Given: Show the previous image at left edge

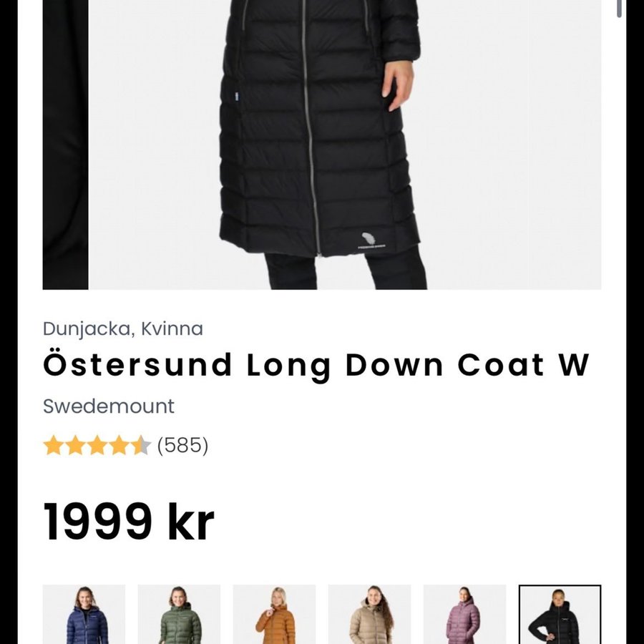Looking at the screenshot, I should click(65, 145).
